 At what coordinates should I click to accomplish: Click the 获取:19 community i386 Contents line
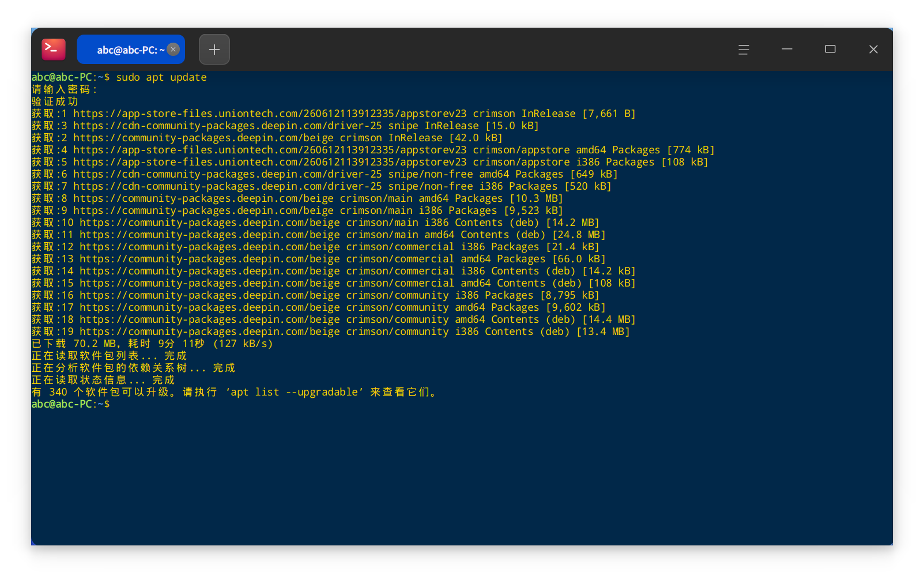331,332
